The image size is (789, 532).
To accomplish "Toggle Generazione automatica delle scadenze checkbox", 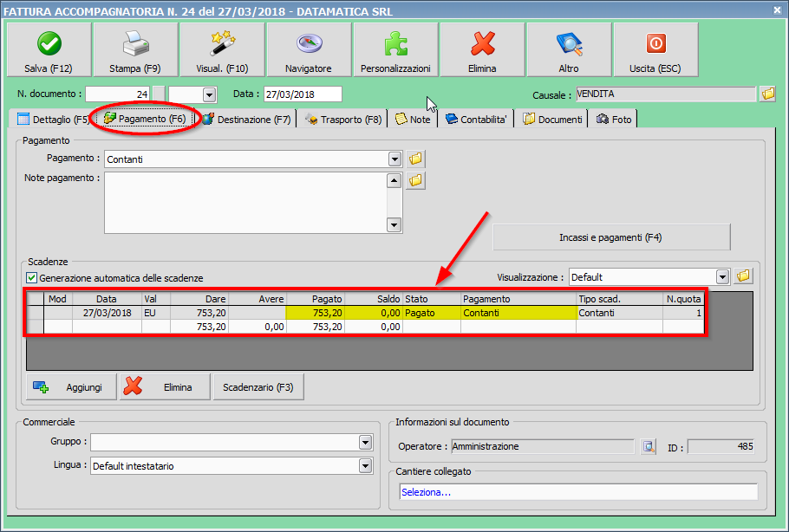I will tap(32, 277).
